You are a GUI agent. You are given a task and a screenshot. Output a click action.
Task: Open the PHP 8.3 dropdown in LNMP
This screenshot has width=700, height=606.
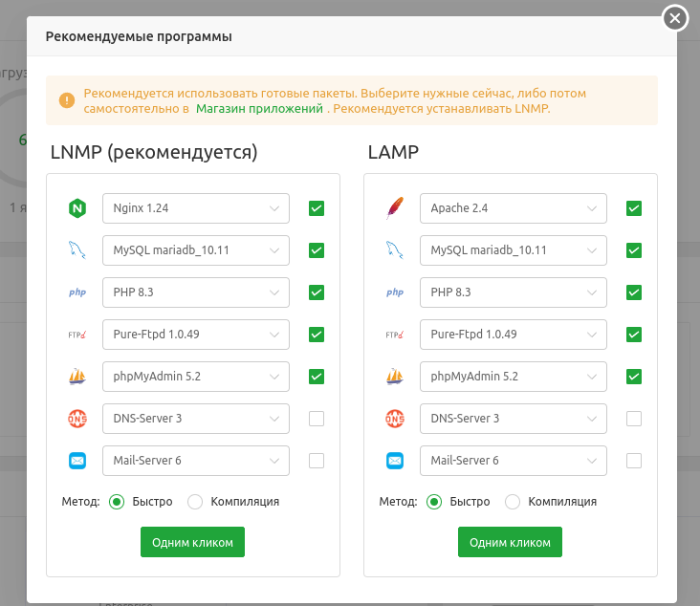(195, 292)
